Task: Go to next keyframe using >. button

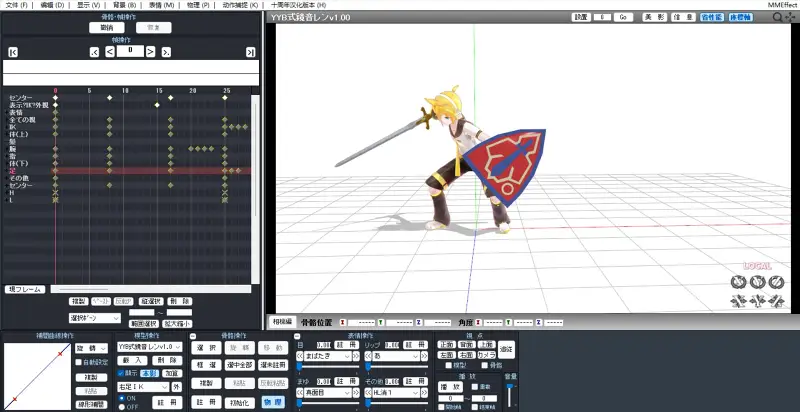Action: pyautogui.click(x=166, y=52)
